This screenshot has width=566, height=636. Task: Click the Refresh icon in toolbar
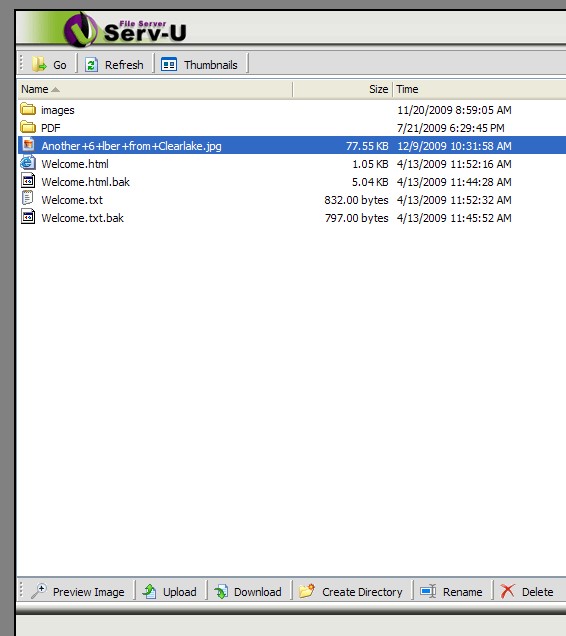91,64
